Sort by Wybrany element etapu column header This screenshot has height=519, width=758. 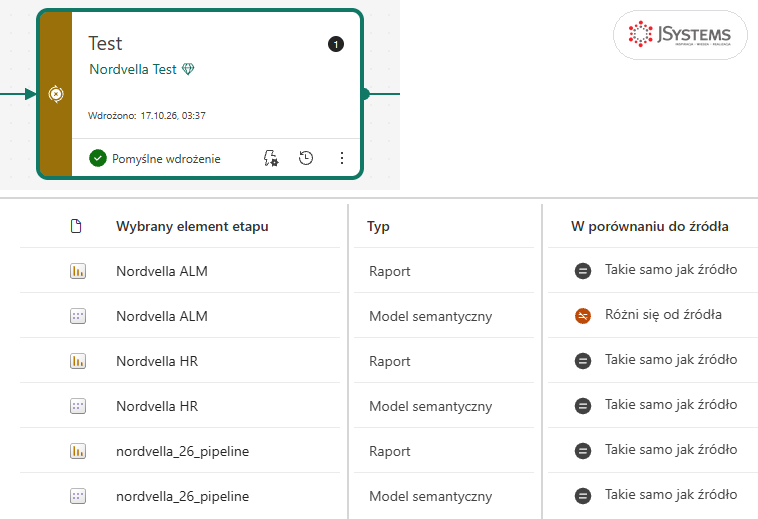(192, 226)
